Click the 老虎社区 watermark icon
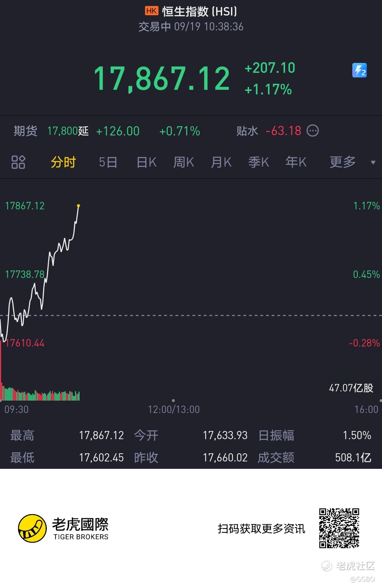 pyautogui.click(x=327, y=566)
